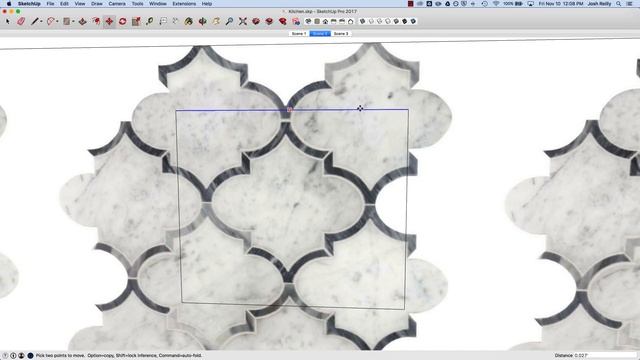Select the Paint Bucket tool
The height and width of the screenshot is (360, 640).
pos(188,21)
